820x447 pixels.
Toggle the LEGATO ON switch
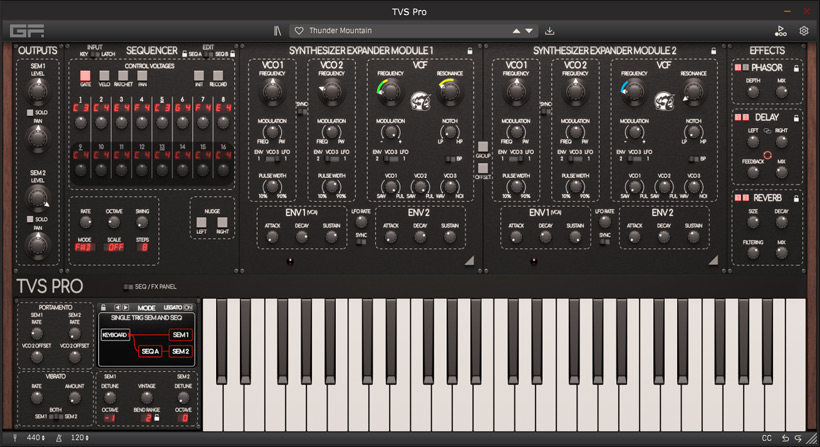(x=188, y=307)
